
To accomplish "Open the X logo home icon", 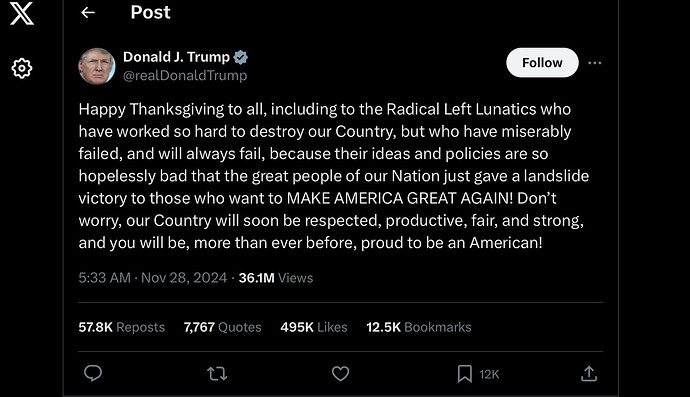I will 22,13.
